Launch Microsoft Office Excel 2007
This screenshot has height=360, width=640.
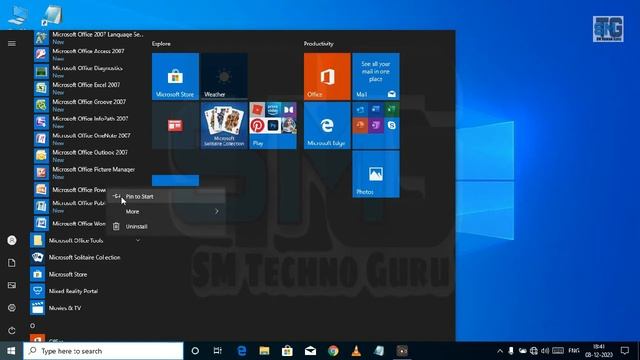click(x=88, y=88)
